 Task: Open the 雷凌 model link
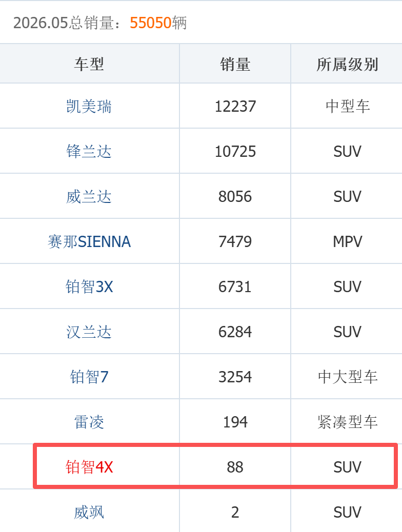click(89, 422)
